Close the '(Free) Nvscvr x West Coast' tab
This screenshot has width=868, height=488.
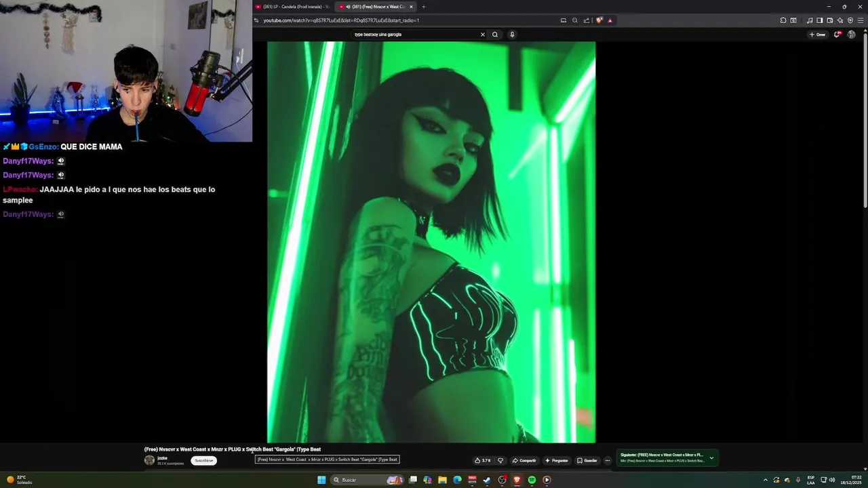[x=411, y=7]
